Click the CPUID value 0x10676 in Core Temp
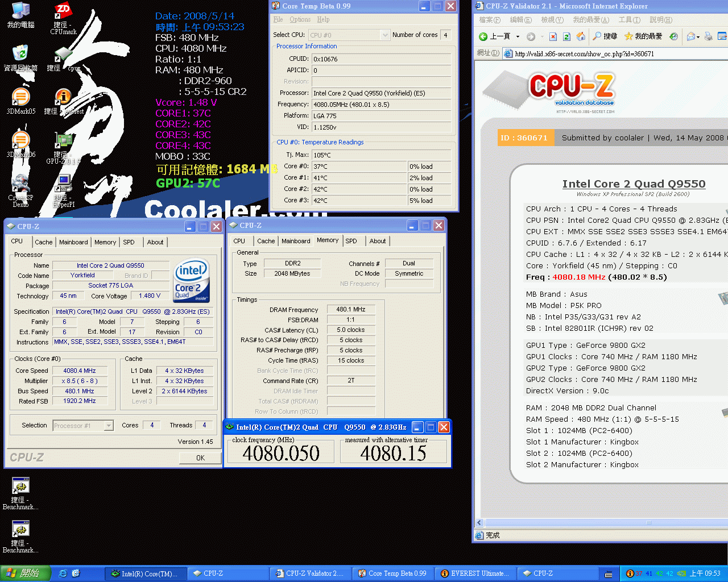 381,59
